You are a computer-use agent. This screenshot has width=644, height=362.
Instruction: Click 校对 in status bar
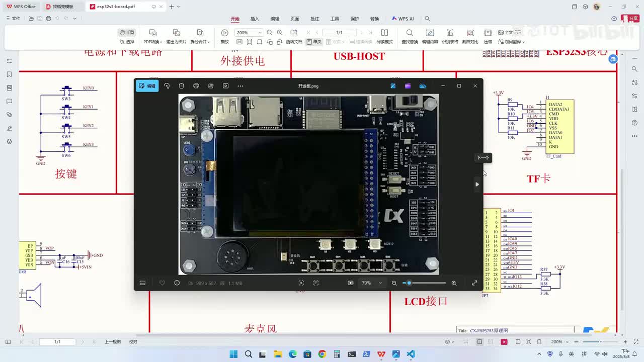[x=133, y=342]
